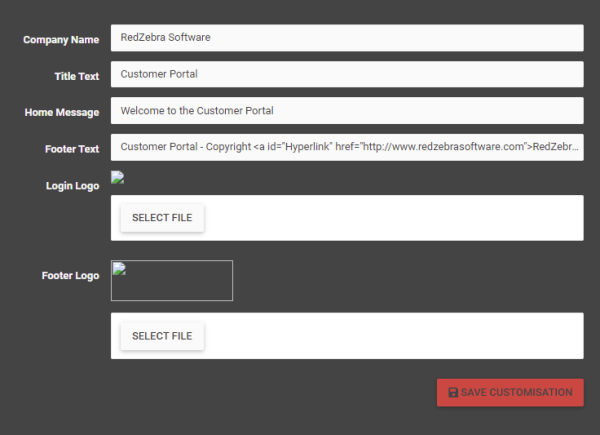
Task: Click the floppy disk icon on Save Customisation
Action: pos(453,393)
